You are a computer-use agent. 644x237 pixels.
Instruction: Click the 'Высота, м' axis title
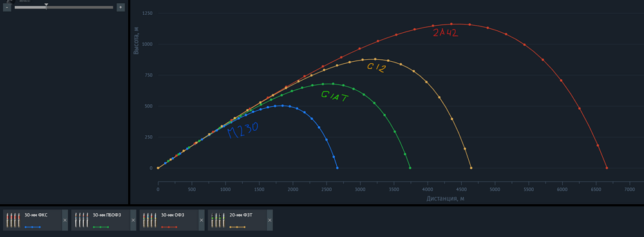click(x=136, y=41)
